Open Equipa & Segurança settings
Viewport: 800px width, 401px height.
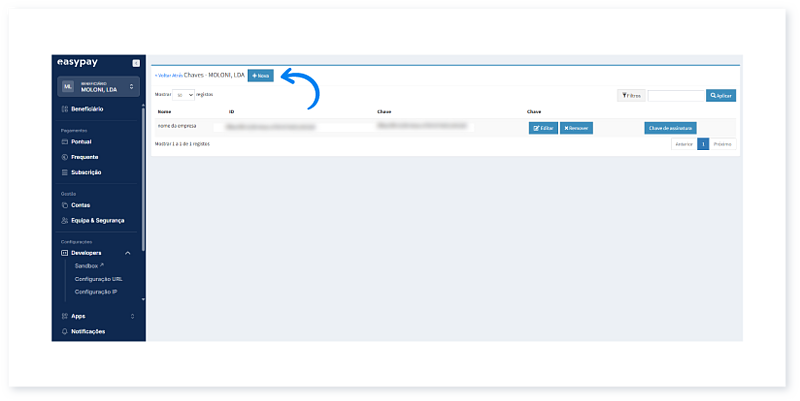coord(97,220)
